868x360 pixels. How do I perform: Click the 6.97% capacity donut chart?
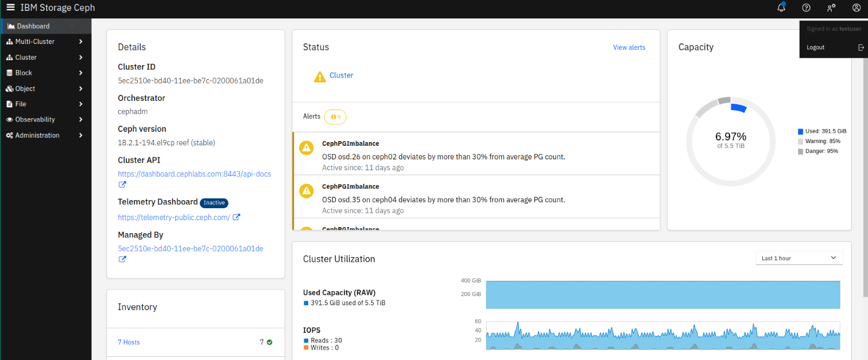pyautogui.click(x=731, y=142)
